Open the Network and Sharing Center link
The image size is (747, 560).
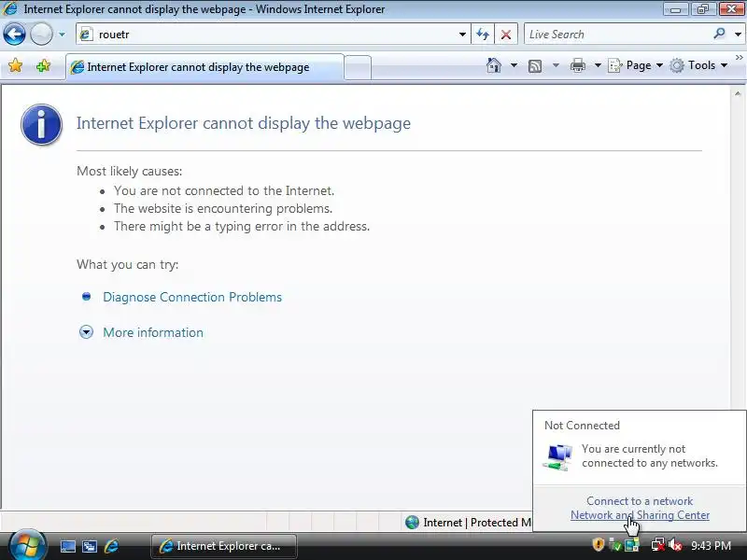[x=640, y=515]
